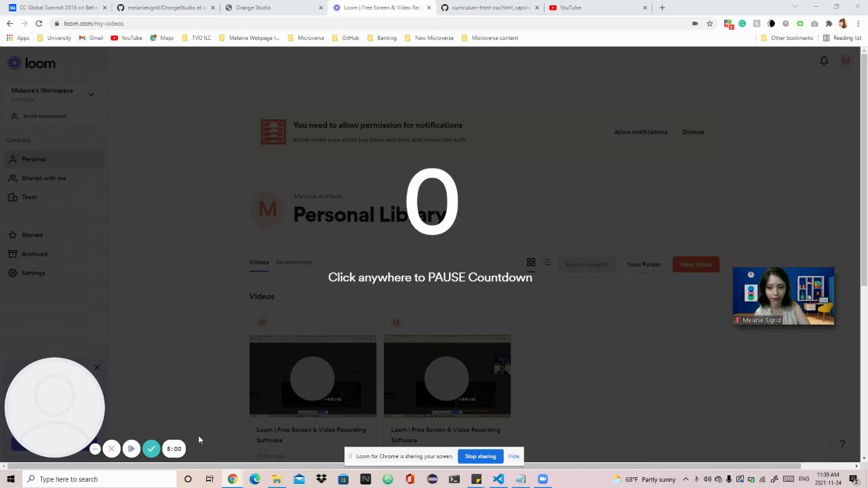Switch to the YouTube browser tab
The width and height of the screenshot is (868, 488).
(597, 7)
